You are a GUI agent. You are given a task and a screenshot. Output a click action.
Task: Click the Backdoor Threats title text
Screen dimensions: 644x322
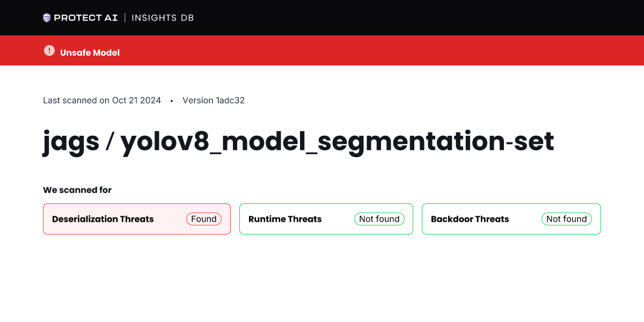pyautogui.click(x=470, y=219)
